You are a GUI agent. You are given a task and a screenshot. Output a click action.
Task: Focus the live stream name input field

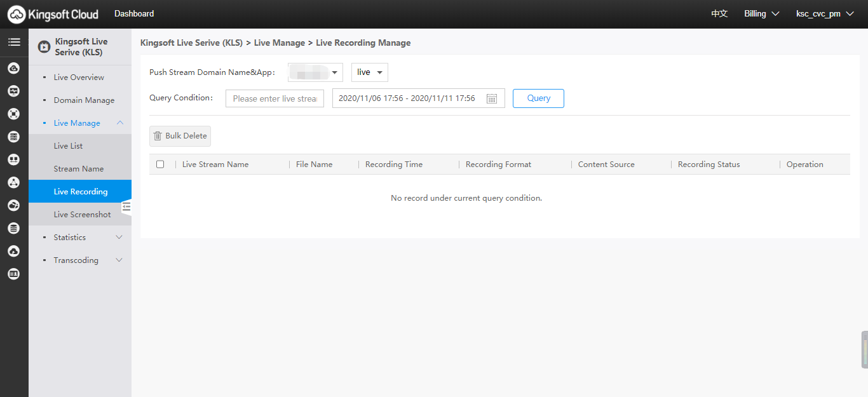click(x=275, y=98)
